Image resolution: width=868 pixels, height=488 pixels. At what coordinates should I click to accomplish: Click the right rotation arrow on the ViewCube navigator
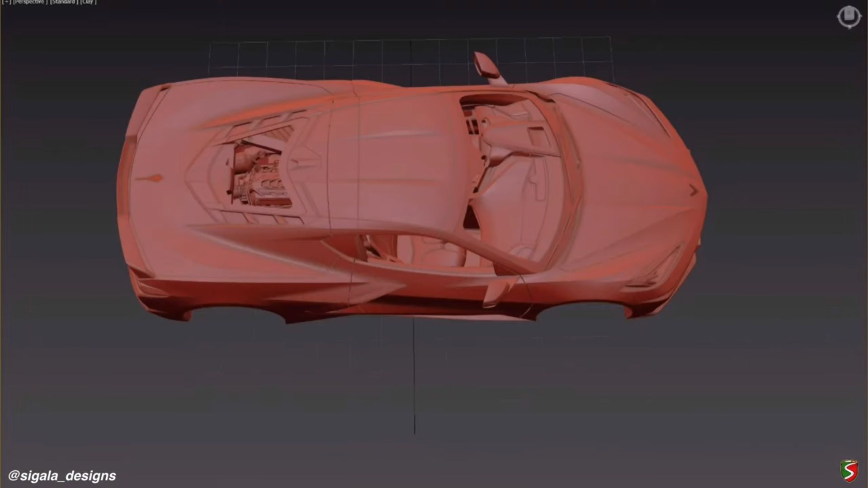click(860, 16)
